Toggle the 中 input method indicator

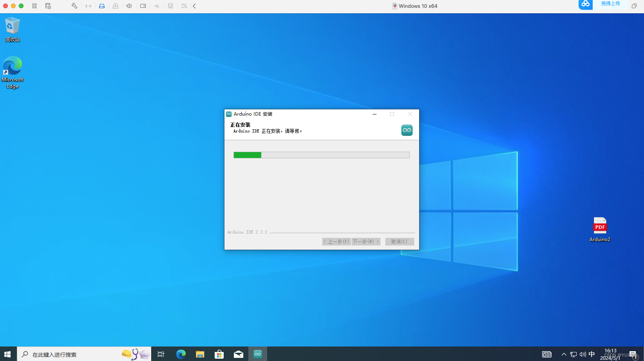click(x=592, y=354)
